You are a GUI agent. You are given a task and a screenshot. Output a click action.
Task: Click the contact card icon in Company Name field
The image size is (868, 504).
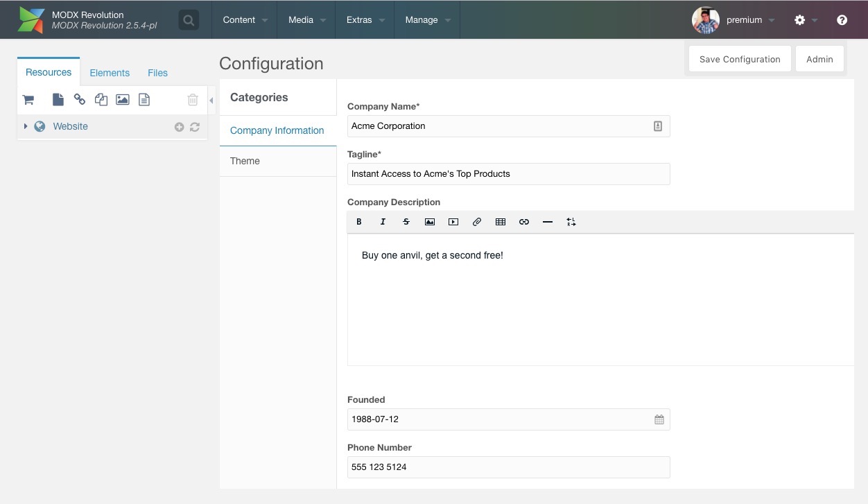(x=658, y=126)
